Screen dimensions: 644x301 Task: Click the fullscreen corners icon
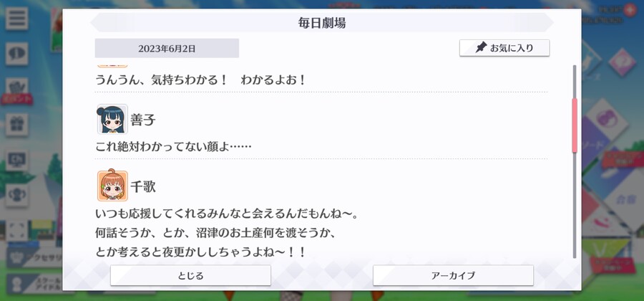click(x=16, y=231)
